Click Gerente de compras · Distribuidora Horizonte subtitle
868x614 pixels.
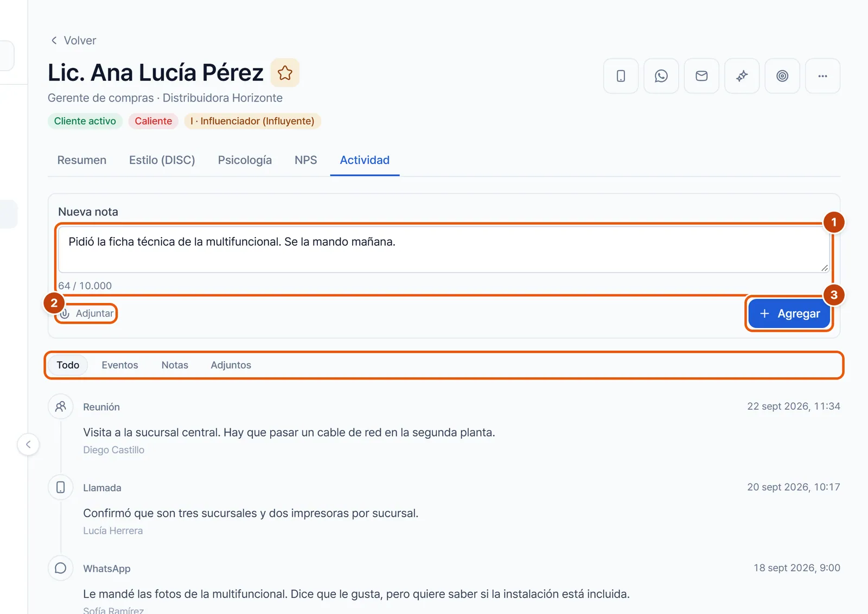[165, 98]
